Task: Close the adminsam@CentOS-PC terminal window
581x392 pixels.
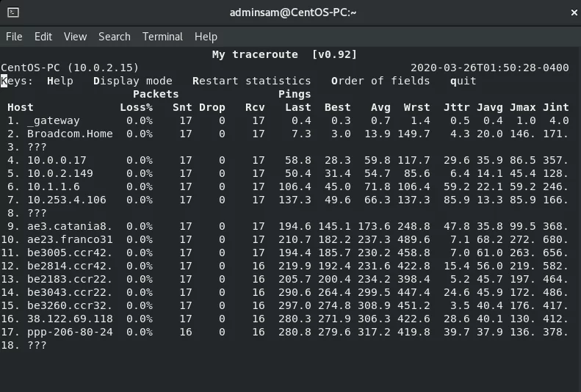Action: (574, 12)
